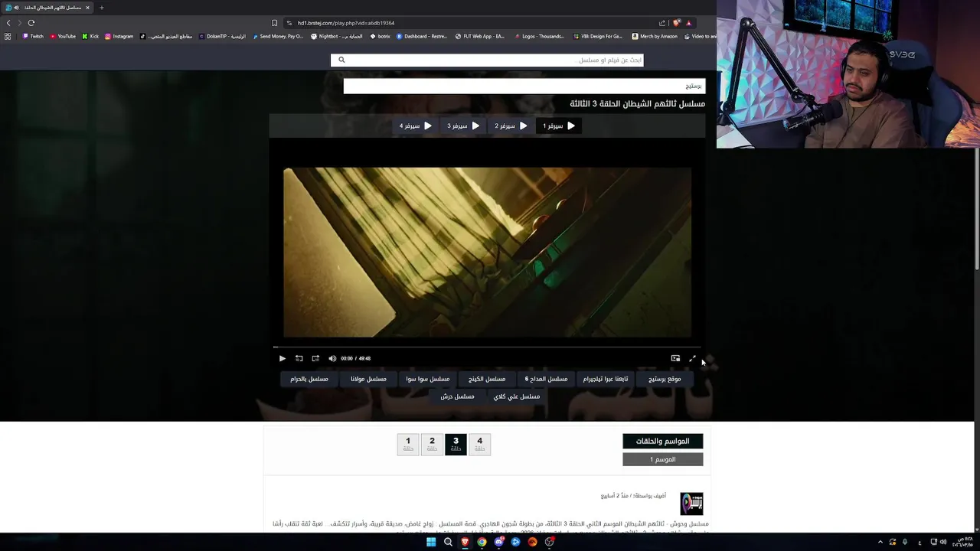Image resolution: width=980 pixels, height=551 pixels.
Task: Open the مسلسل علي كلاي link
Action: 517,396
